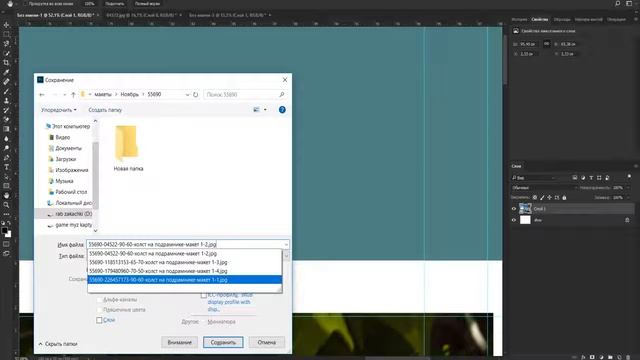This screenshot has height=360, width=640.
Task: Select the Clone Stamp tool
Action: [x=6, y=100]
